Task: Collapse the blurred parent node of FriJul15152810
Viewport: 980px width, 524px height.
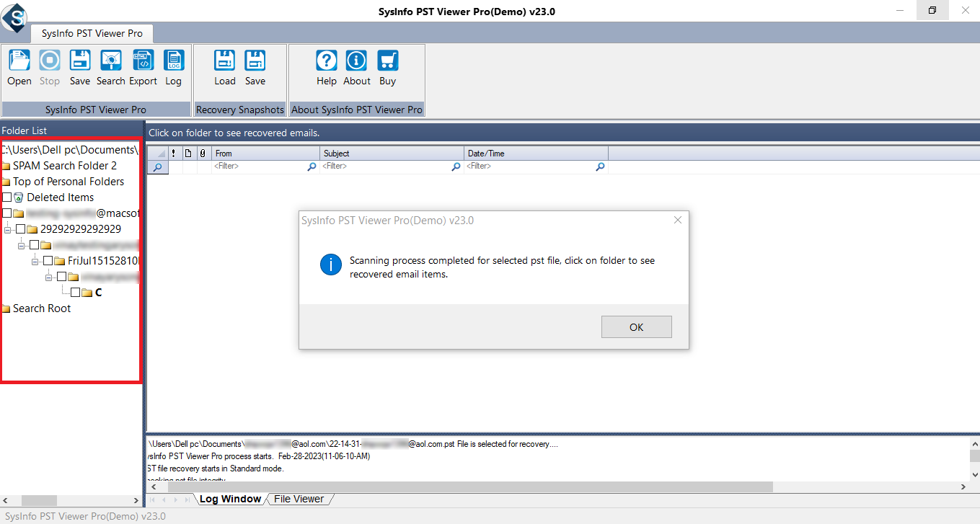Action: click(22, 245)
